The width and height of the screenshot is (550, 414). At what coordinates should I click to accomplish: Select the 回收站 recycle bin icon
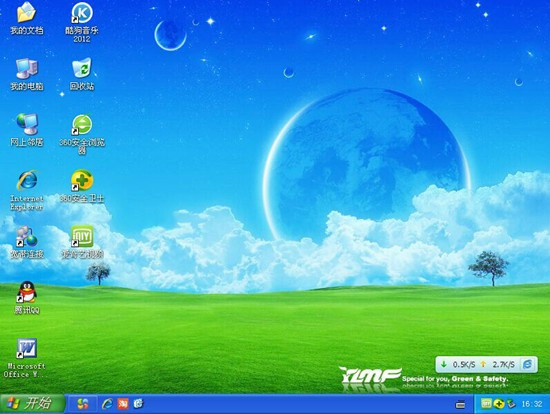[x=82, y=74]
